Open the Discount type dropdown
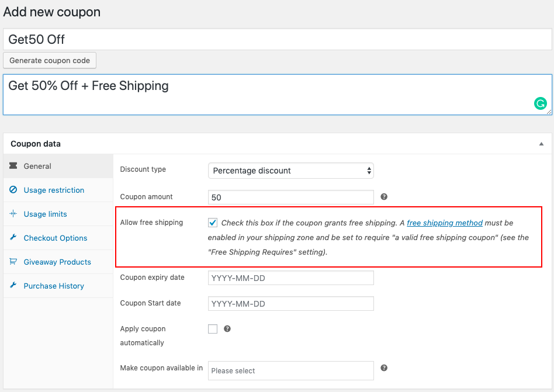 point(291,171)
